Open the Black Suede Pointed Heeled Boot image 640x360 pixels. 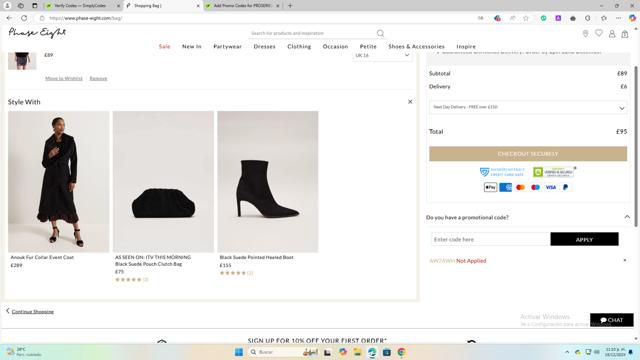[x=268, y=182]
